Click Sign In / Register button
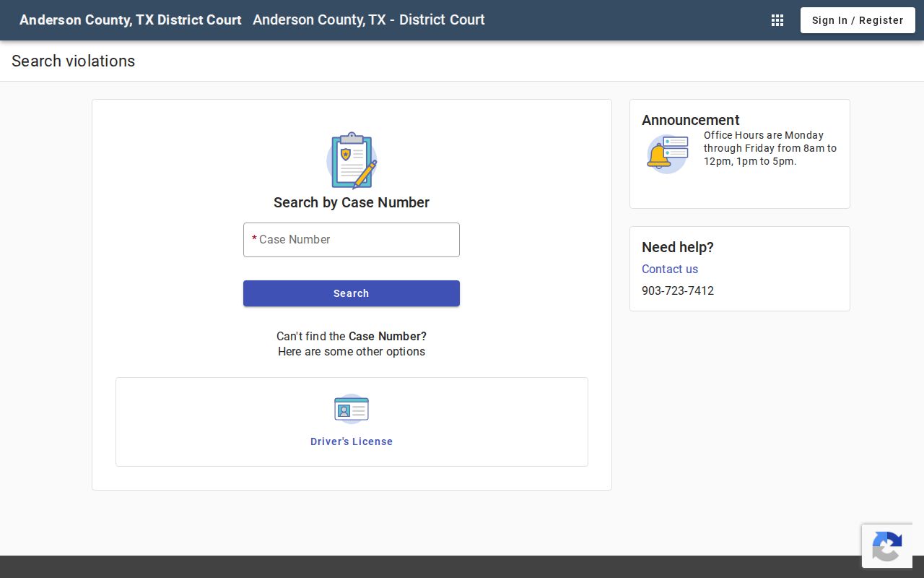 tap(858, 20)
